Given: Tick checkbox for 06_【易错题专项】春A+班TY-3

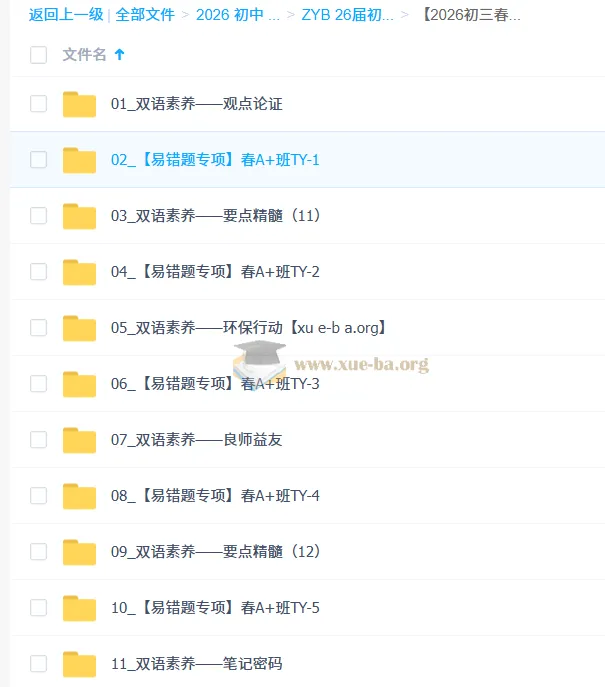Looking at the screenshot, I should tap(39, 383).
